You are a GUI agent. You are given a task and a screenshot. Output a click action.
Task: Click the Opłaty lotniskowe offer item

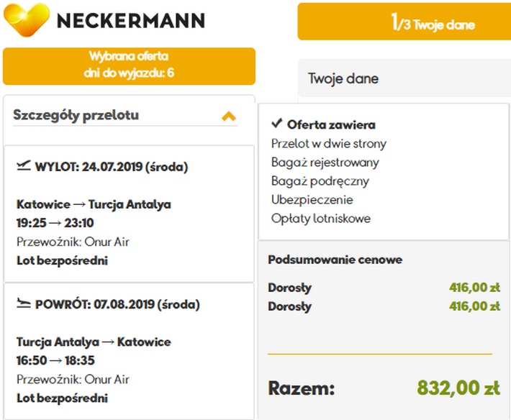pyautogui.click(x=320, y=218)
